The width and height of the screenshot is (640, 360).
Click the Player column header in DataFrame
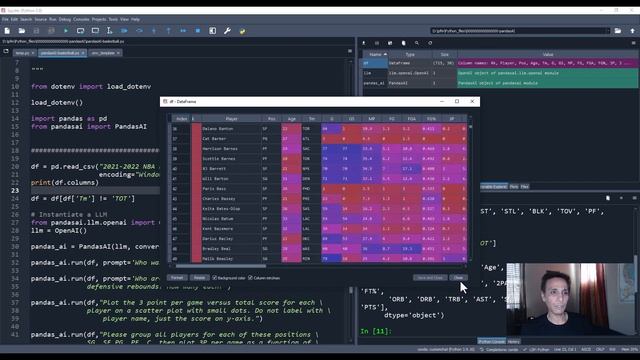(231, 119)
